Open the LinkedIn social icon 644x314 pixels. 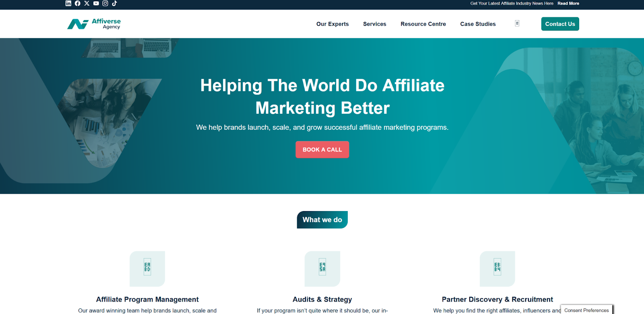pos(68,3)
